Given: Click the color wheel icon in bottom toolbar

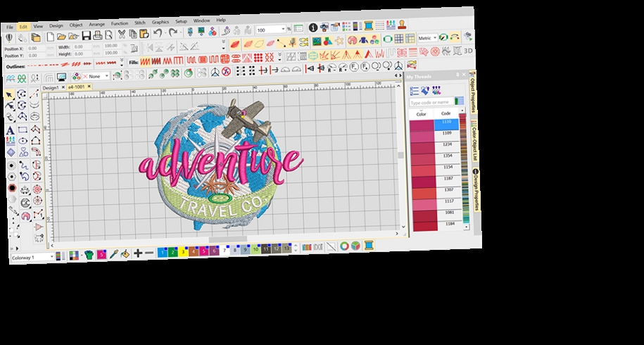Looking at the screenshot, I should click(x=344, y=246).
